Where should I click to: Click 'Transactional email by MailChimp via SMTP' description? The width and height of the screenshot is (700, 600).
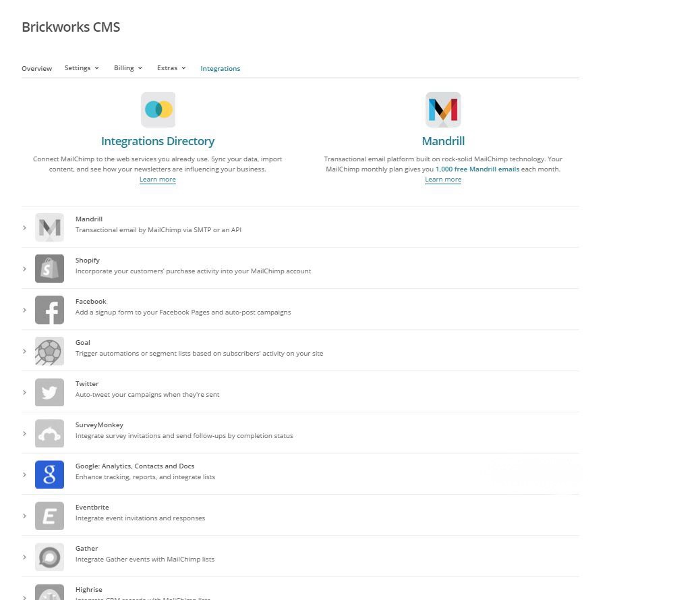tap(158, 229)
